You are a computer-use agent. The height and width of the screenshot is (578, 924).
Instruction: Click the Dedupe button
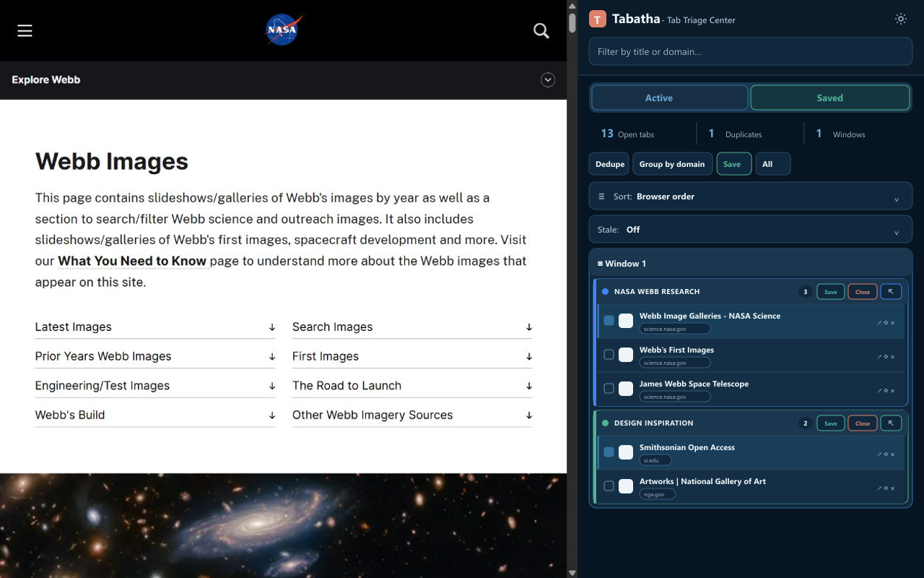pyautogui.click(x=610, y=164)
